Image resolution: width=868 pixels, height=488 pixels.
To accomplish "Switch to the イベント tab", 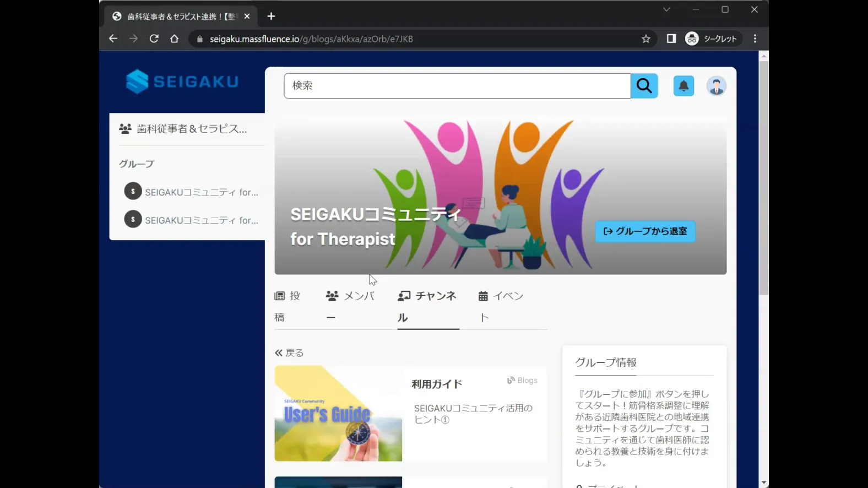I will point(501,307).
